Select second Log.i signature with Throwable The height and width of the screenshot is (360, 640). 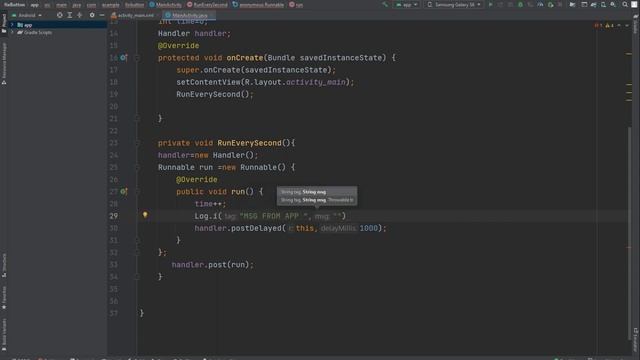point(317,200)
